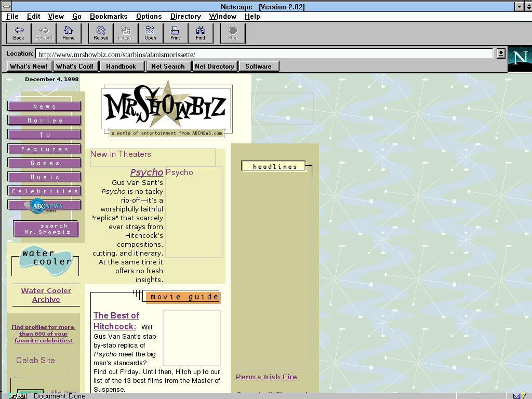Select the Celebrities navigation button
Viewport: 532px width, 399px height.
tap(45, 191)
